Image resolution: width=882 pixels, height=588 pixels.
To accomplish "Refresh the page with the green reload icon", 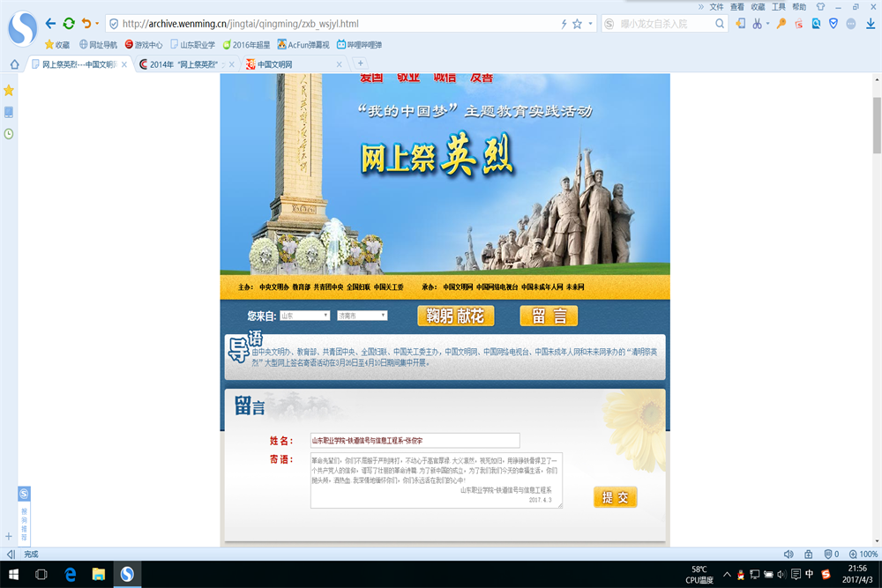I will pyautogui.click(x=69, y=24).
